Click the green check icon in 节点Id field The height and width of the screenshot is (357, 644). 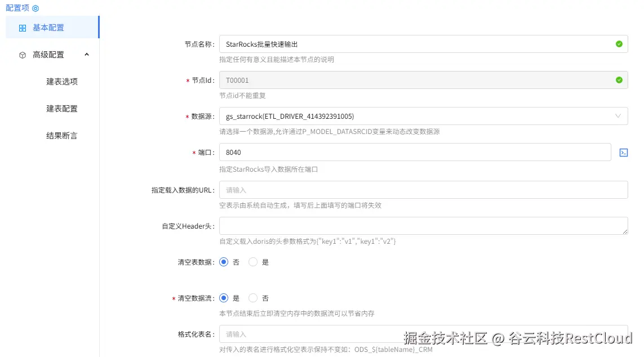point(619,80)
